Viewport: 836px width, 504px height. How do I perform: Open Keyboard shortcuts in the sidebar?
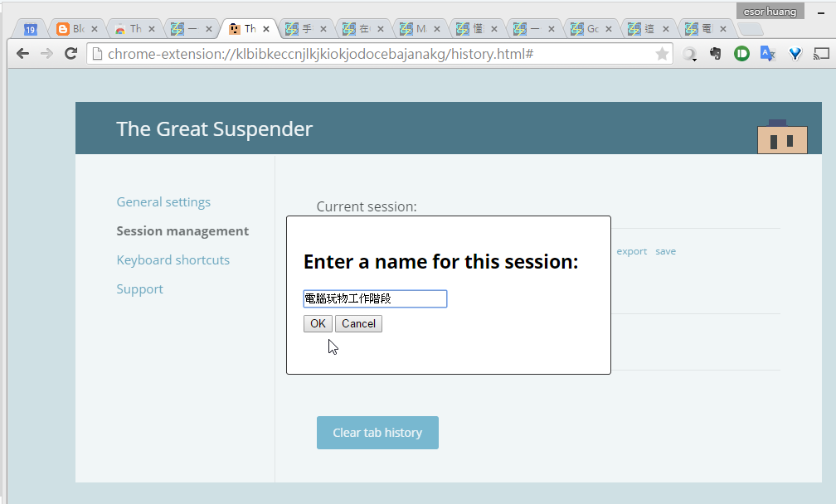[173, 260]
